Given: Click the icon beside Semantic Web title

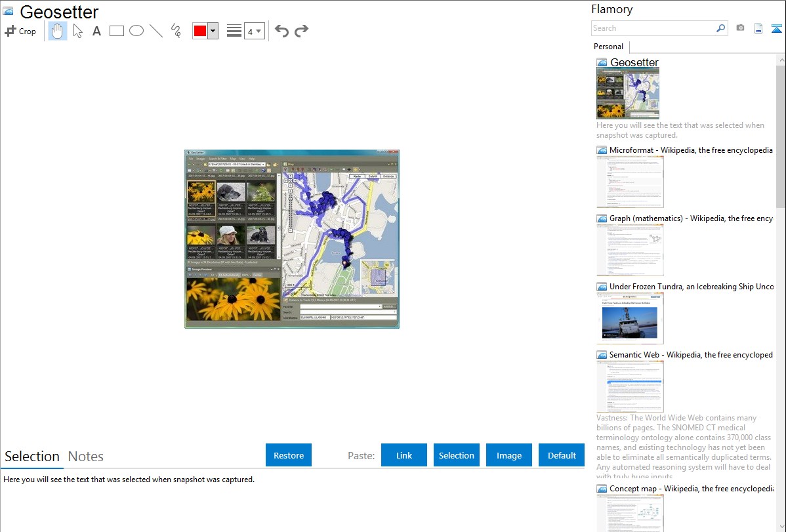Looking at the screenshot, I should [602, 354].
